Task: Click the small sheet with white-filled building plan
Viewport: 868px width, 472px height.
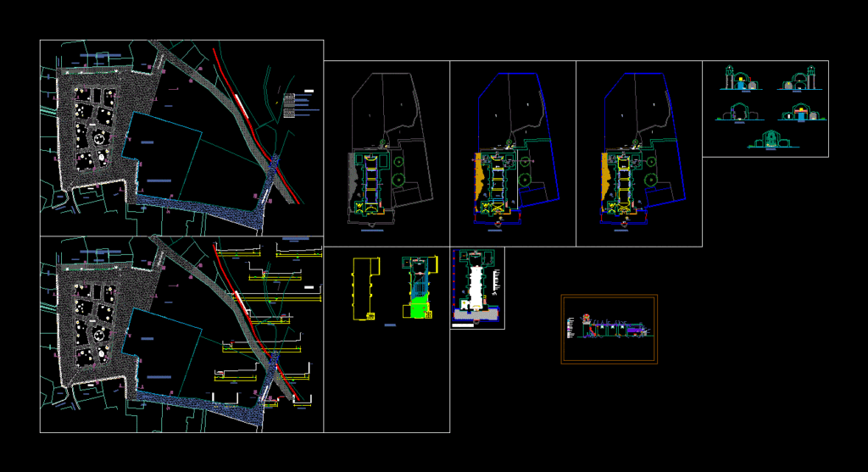Action: [x=477, y=288]
